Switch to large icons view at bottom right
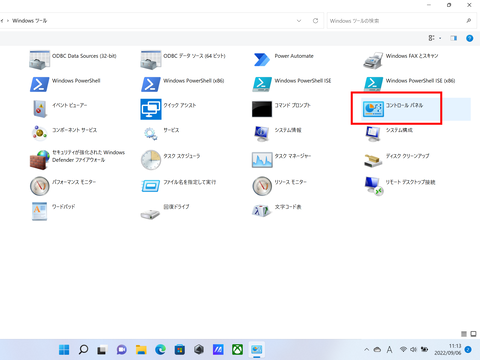Image resolution: width=480 pixels, height=360 pixels. click(x=473, y=334)
